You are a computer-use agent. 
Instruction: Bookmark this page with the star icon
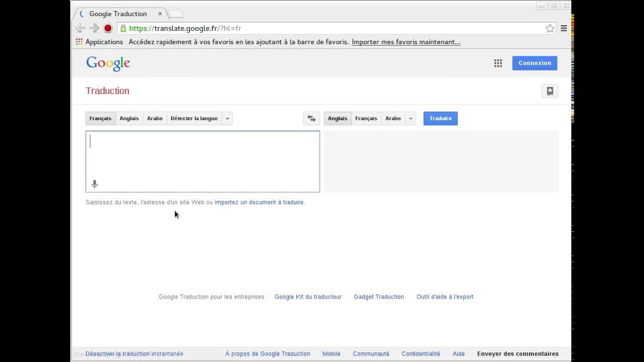tap(550, 28)
